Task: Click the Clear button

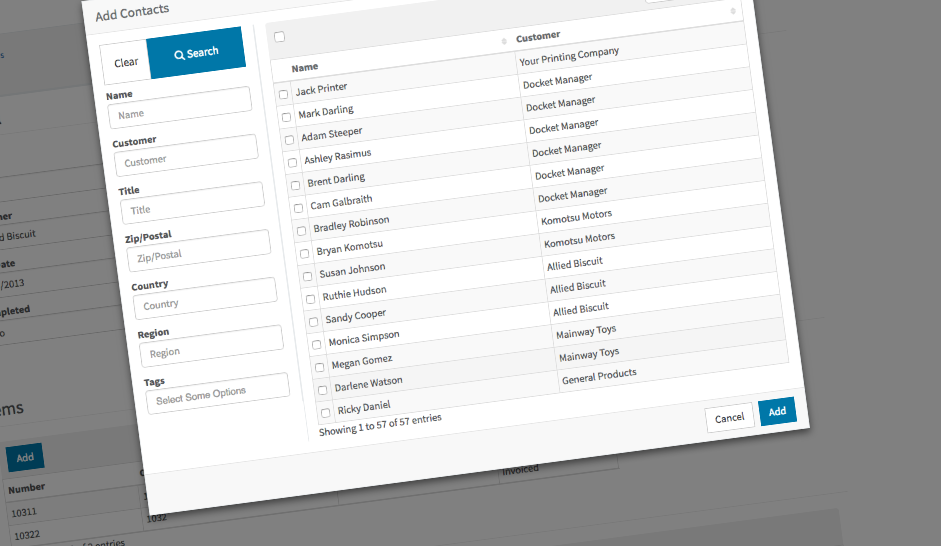Action: pos(126,62)
